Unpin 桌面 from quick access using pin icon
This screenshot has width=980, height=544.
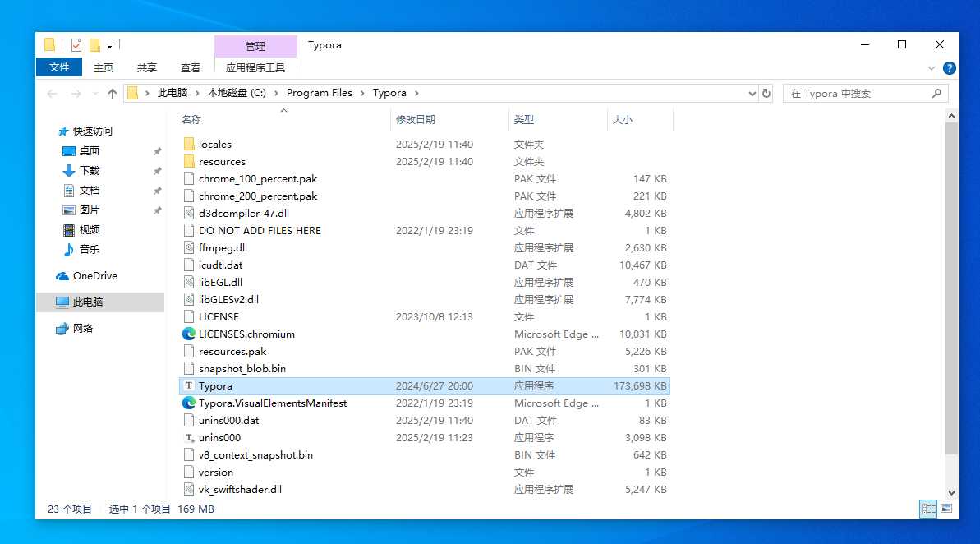point(157,151)
